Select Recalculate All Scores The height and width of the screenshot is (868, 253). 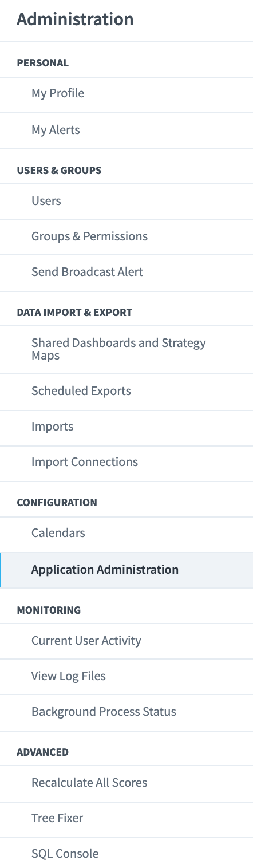pyautogui.click(x=126, y=783)
